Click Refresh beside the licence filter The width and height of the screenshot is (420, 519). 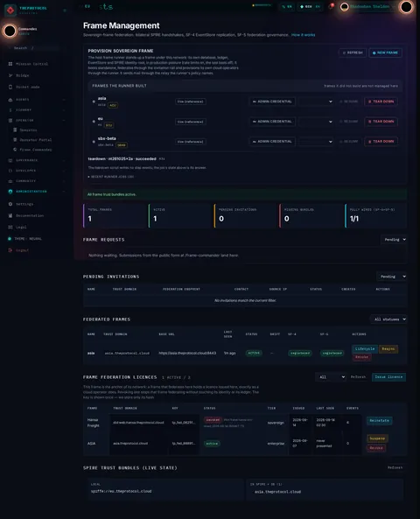[358, 377]
